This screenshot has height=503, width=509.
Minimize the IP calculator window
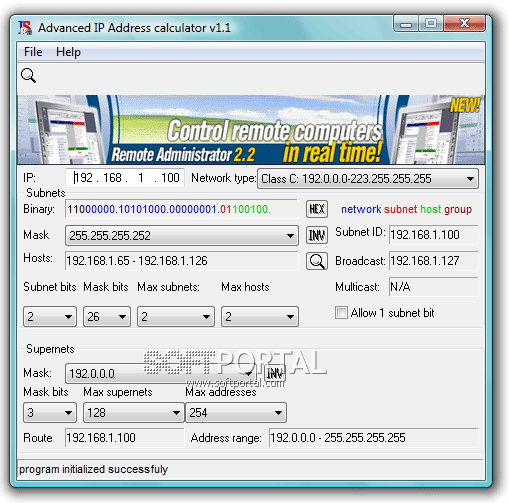coord(406,24)
